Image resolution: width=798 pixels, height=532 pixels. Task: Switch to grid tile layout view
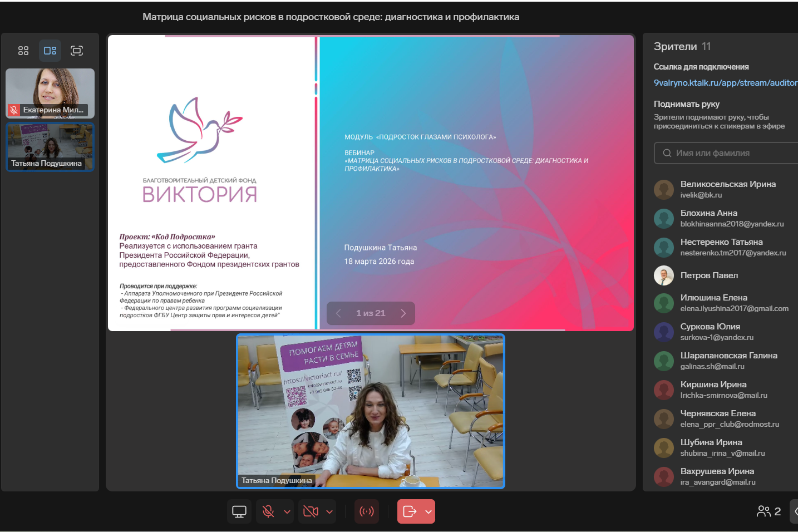23,51
